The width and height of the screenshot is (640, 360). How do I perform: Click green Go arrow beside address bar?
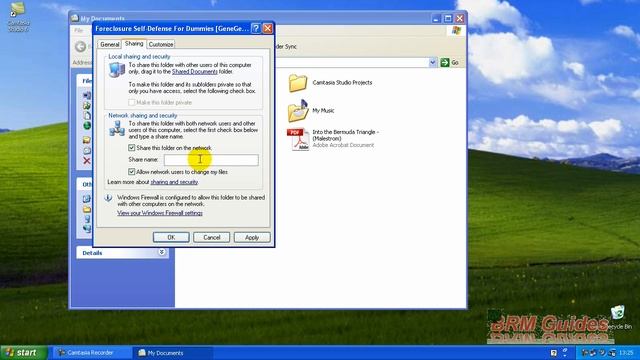pos(445,62)
